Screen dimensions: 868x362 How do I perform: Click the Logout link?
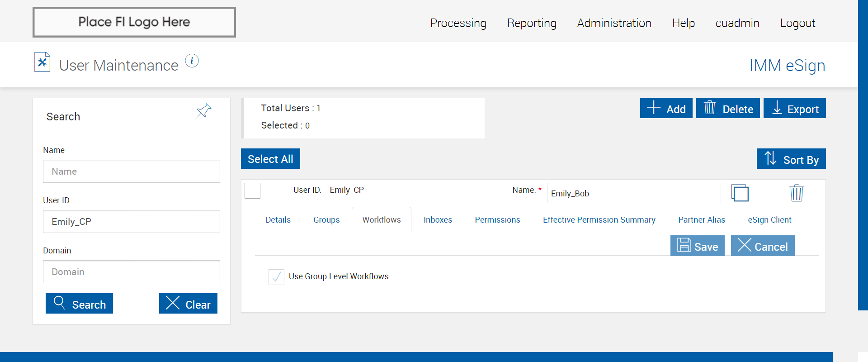tap(797, 23)
